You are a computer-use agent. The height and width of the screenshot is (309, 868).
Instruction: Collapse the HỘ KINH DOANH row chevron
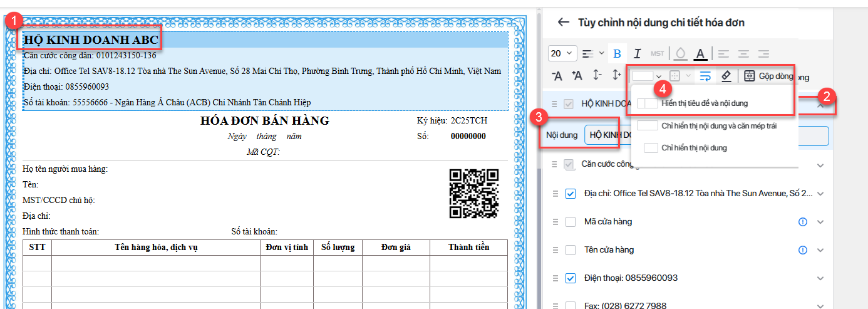[820, 105]
